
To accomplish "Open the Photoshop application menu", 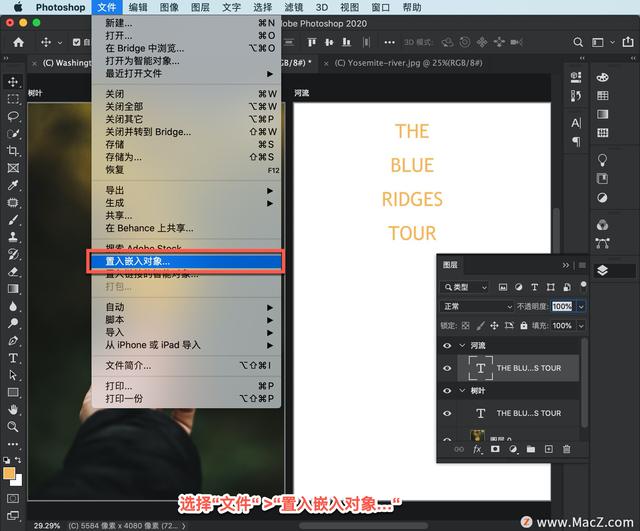I will (x=60, y=7).
